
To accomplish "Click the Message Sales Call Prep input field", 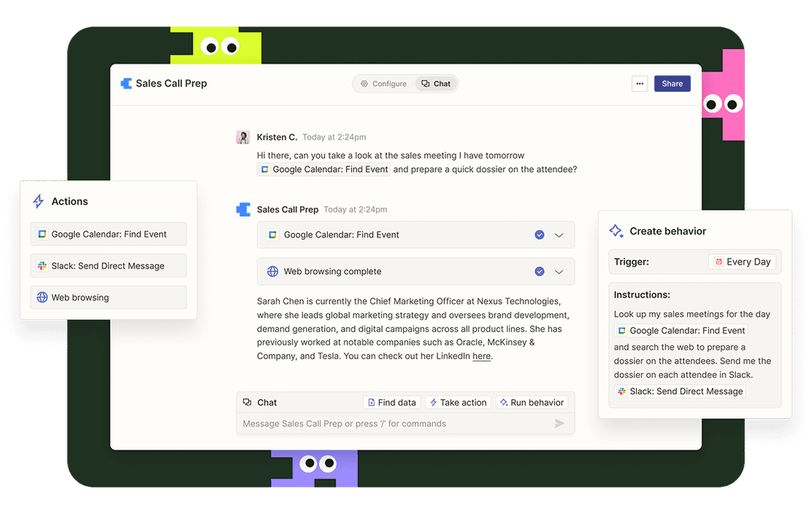I will pyautogui.click(x=391, y=424).
